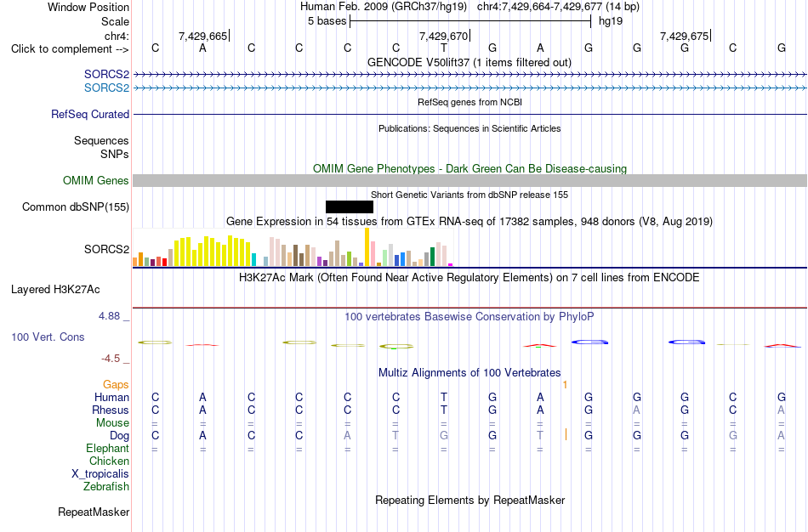Screen dimensions: 808x532
Task: Click the GENCODE V50lift37 track title
Action: coord(469,62)
